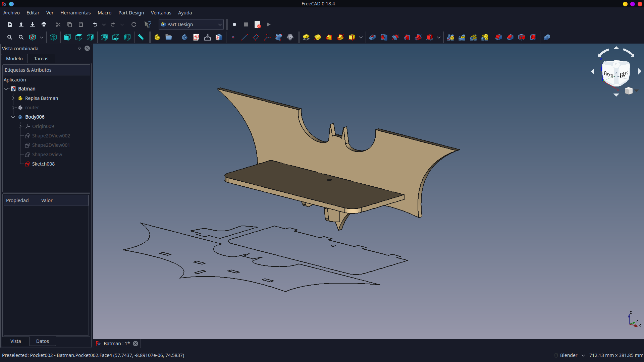The width and height of the screenshot is (644, 362).
Task: Click the Create group folder icon
Action: pyautogui.click(x=169, y=37)
